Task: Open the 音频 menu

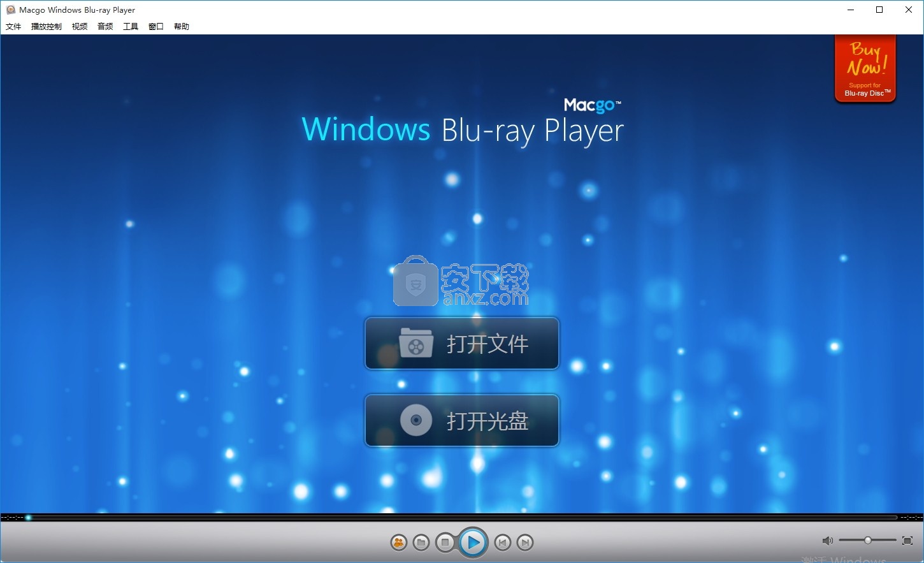Action: [105, 26]
